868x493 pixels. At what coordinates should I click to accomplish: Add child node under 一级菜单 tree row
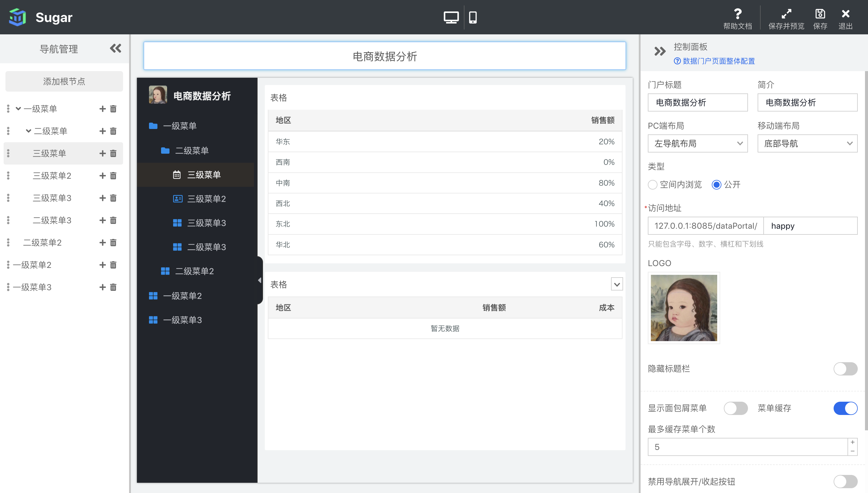(x=102, y=109)
